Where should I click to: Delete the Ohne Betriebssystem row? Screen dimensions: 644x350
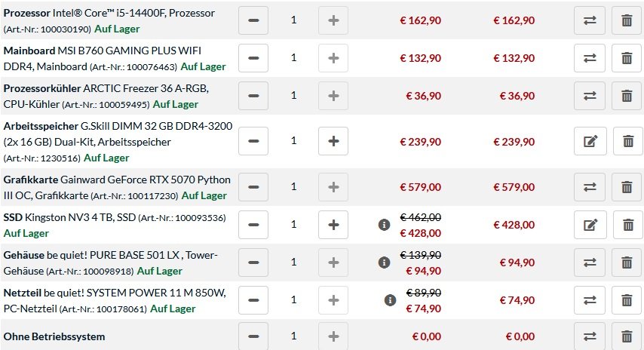coord(627,336)
